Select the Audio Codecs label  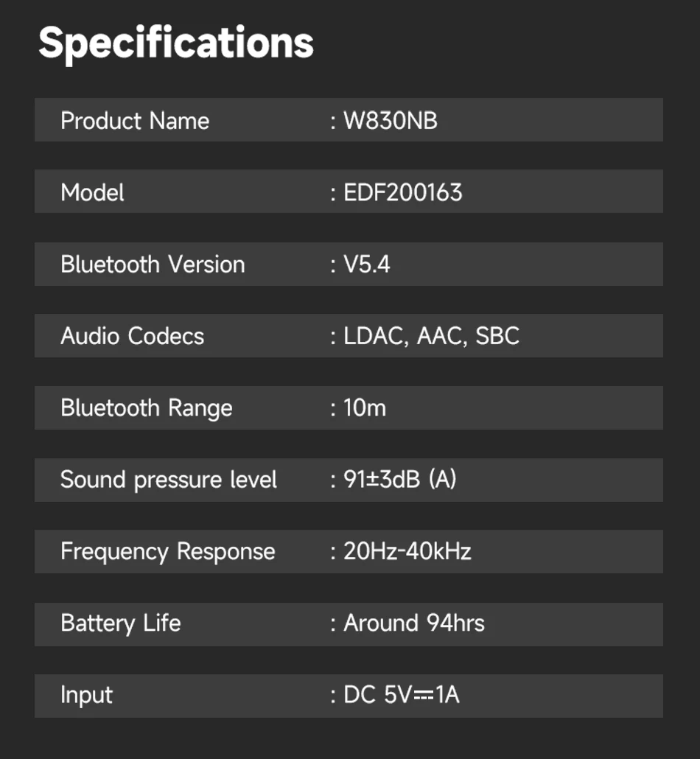click(x=132, y=336)
